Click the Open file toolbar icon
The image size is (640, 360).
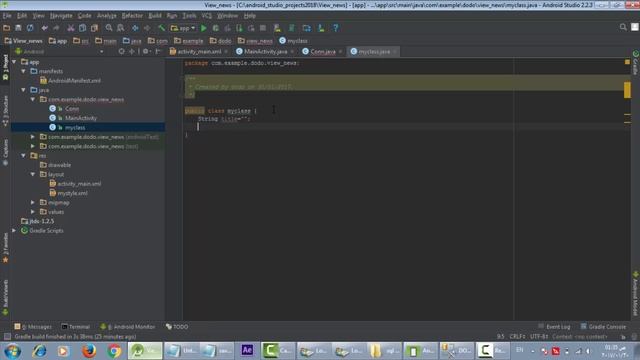click(x=7, y=28)
